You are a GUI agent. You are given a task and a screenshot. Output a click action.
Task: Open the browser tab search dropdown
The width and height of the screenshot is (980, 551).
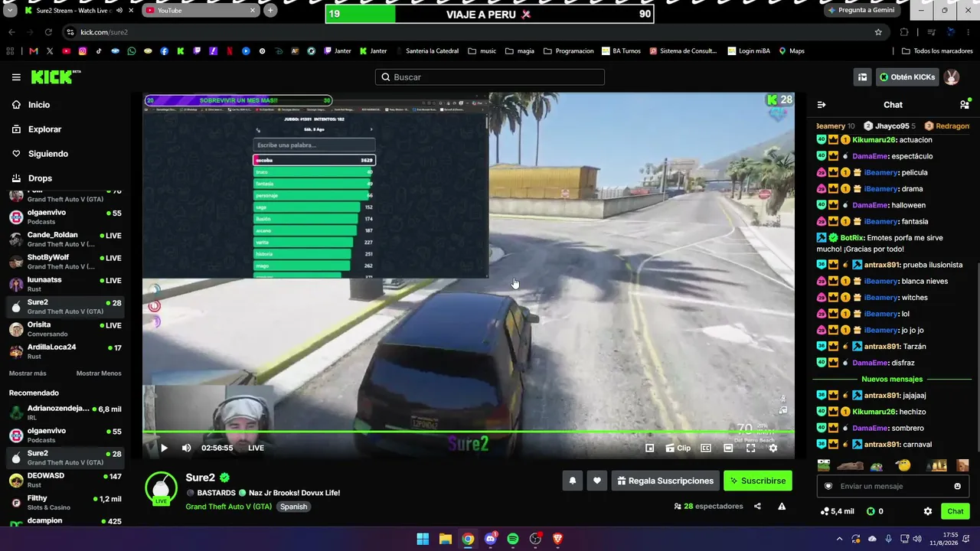pos(11,11)
